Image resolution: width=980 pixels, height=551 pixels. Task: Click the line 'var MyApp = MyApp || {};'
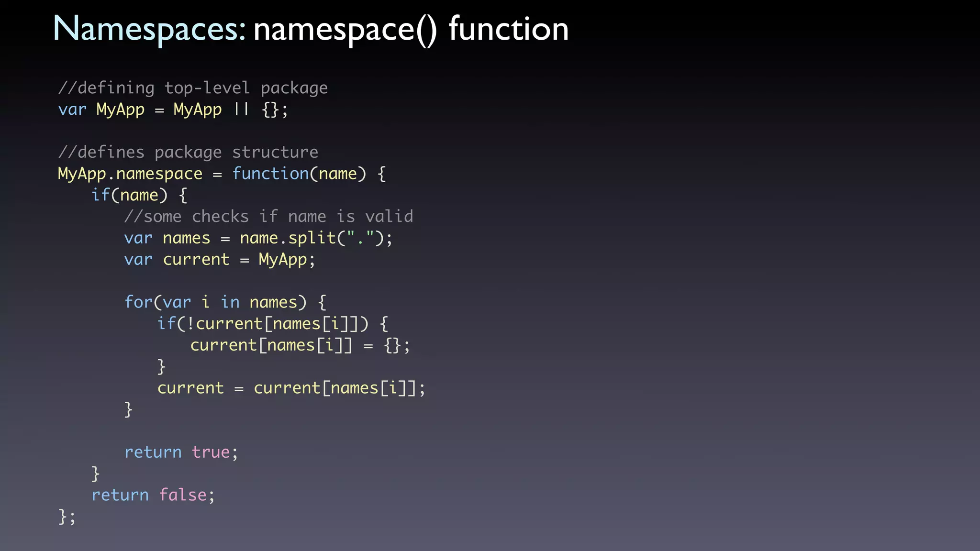pos(173,110)
